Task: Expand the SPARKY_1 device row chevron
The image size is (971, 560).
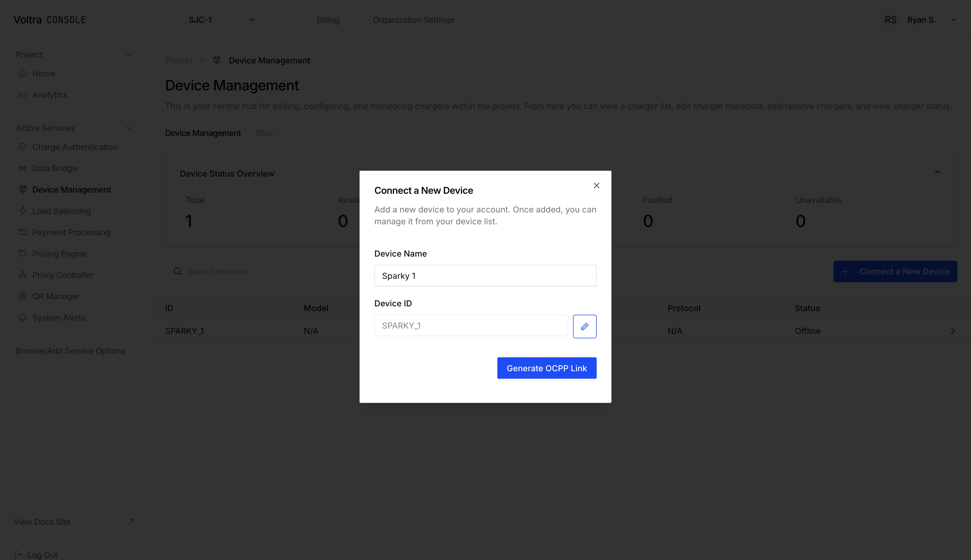Action: [x=953, y=331]
